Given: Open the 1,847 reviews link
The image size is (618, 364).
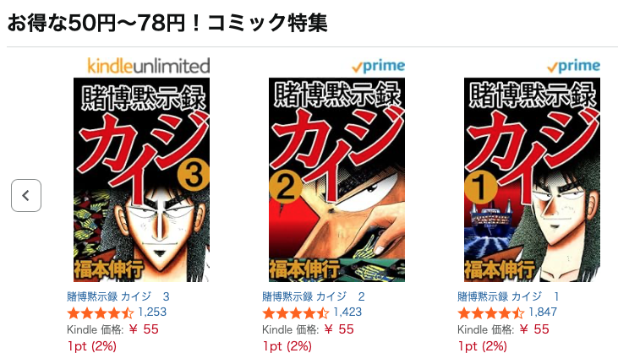Looking at the screenshot, I should 543,312.
